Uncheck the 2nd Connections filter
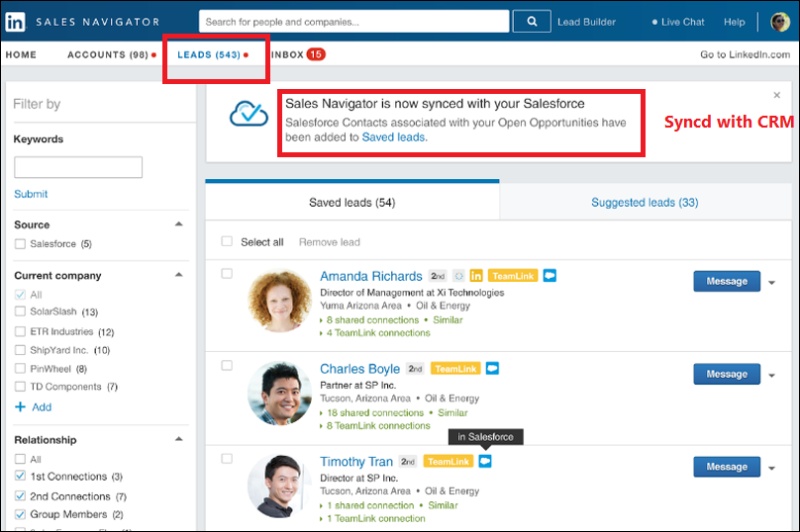Viewport: 800px width, 532px height. pos(21,496)
